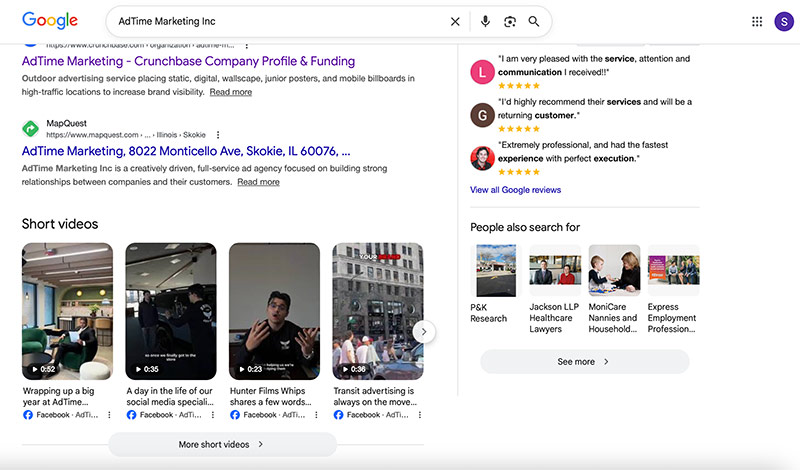Clear the search box text

455,21
